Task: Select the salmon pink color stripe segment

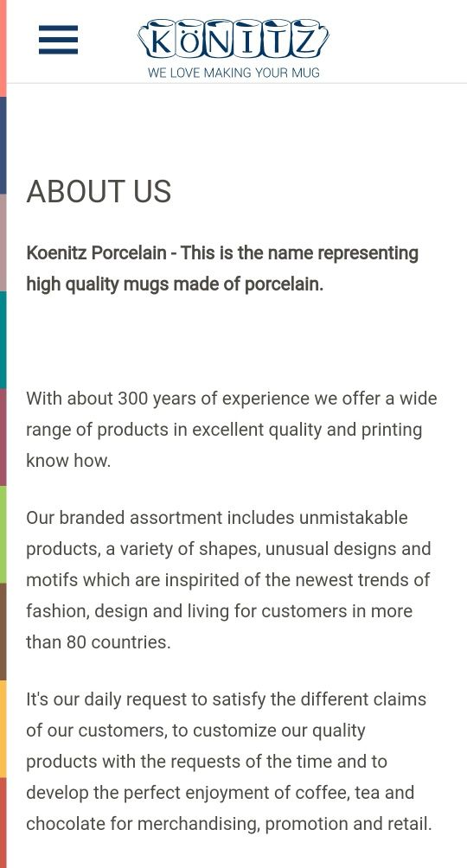Action: (x=3, y=48)
